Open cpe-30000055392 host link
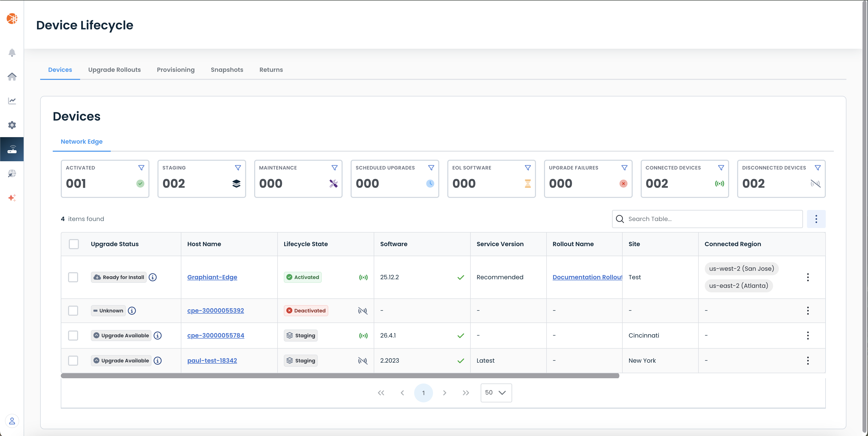The height and width of the screenshot is (436, 868). pos(216,311)
